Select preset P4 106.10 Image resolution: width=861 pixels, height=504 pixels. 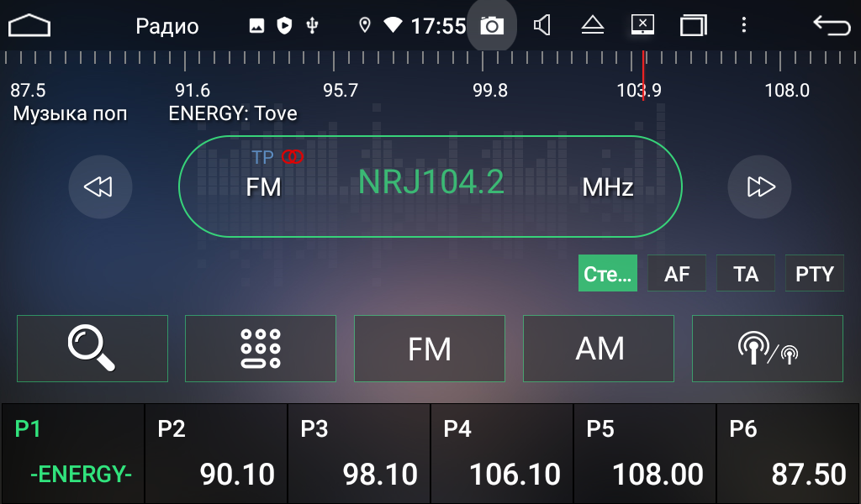click(502, 454)
